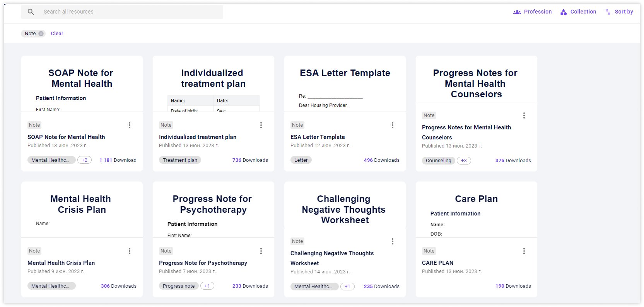Click the Collection icon

click(x=563, y=12)
